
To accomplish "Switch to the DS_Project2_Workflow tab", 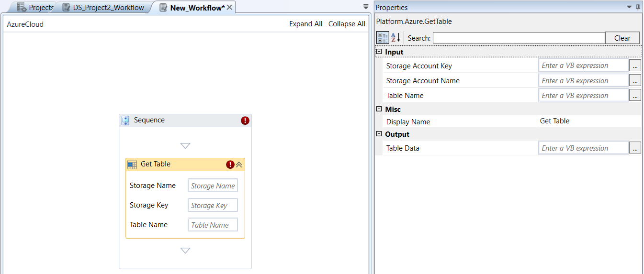I will [103, 7].
